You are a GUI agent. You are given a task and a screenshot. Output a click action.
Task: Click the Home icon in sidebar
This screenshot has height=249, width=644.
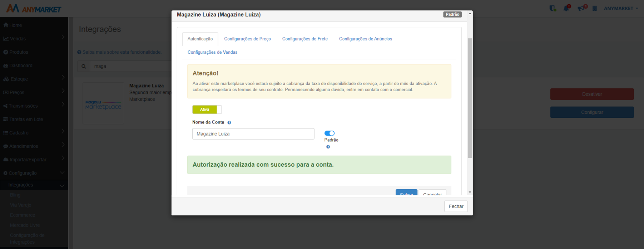6,25
